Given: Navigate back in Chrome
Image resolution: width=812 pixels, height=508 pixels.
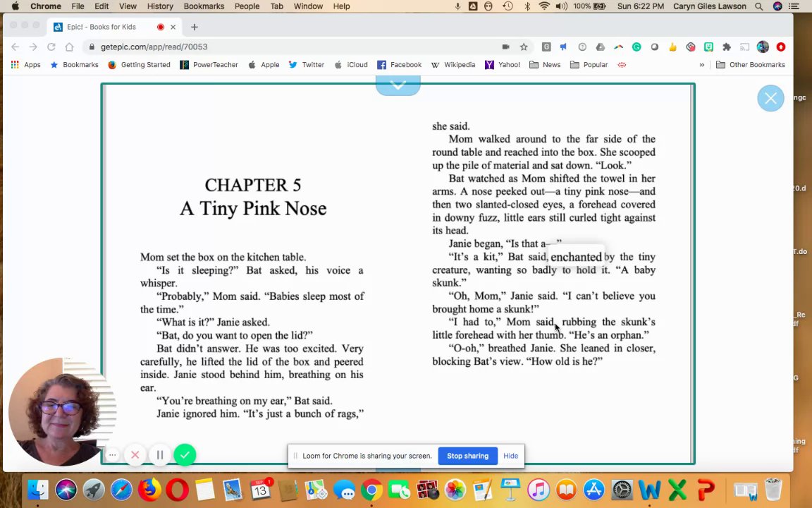Looking at the screenshot, I should pyautogui.click(x=15, y=47).
